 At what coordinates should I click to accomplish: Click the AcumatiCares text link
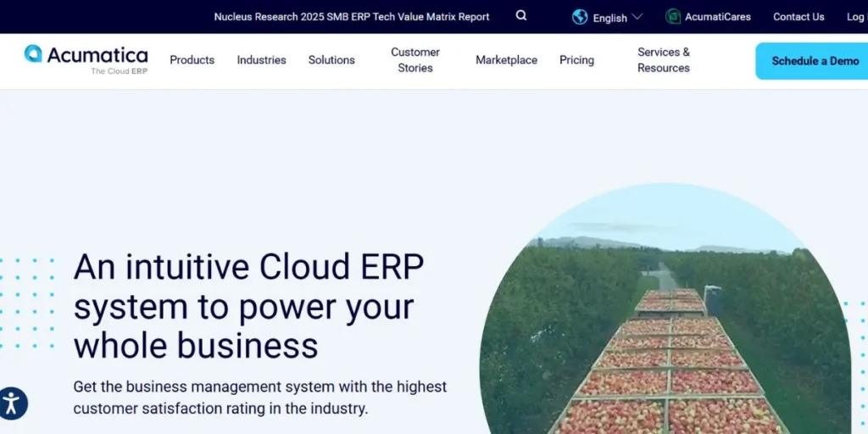[x=718, y=17]
